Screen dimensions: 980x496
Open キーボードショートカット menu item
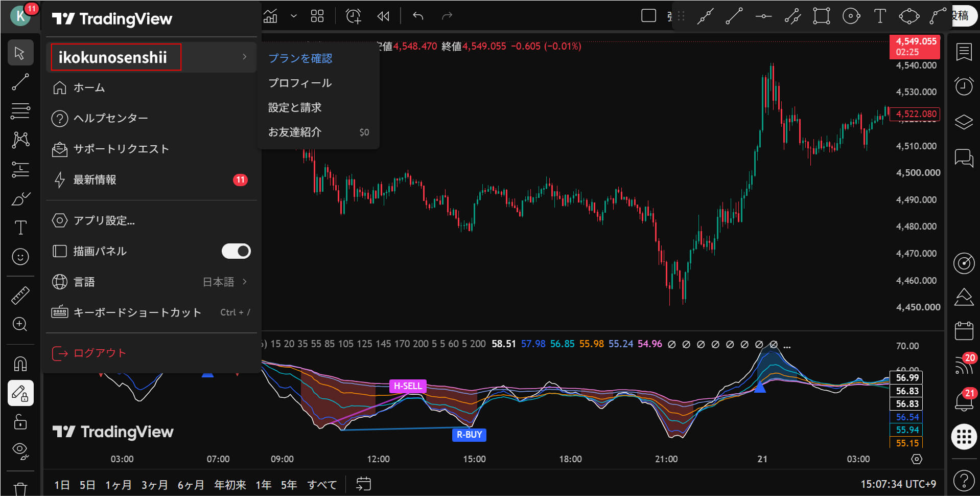[x=151, y=312]
